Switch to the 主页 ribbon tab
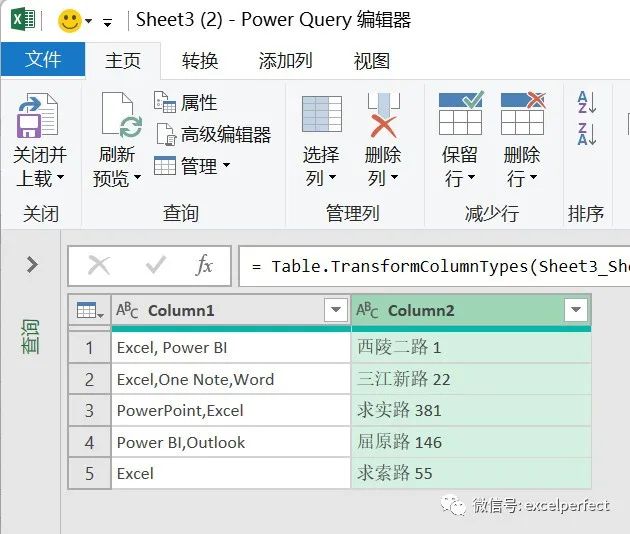 pos(123,61)
